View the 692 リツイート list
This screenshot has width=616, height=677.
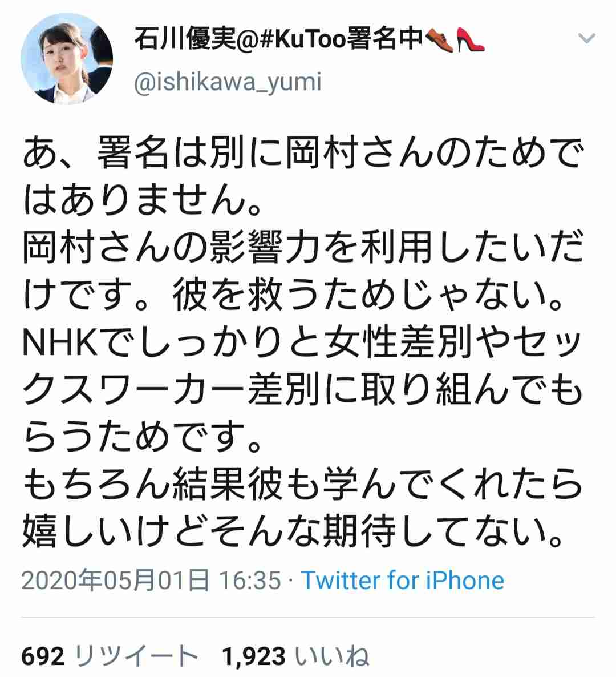pos(110,656)
